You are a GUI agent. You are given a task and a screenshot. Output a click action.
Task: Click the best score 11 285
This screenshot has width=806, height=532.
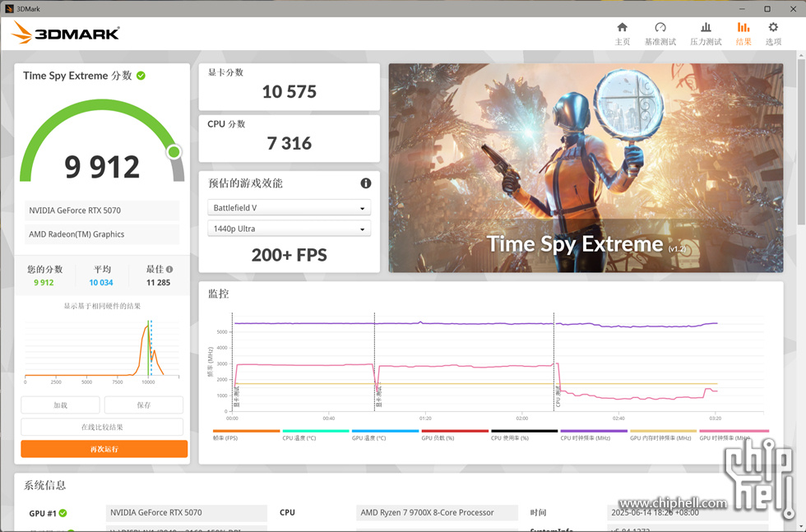[x=158, y=282]
